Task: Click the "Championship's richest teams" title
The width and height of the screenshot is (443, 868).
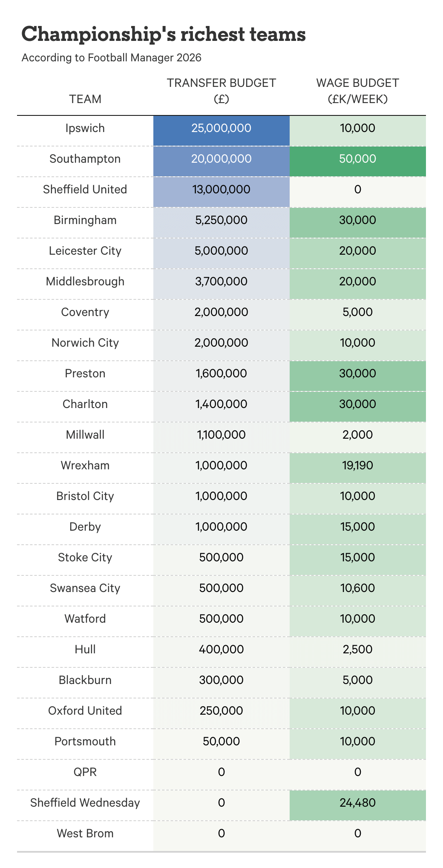Action: pyautogui.click(x=164, y=34)
